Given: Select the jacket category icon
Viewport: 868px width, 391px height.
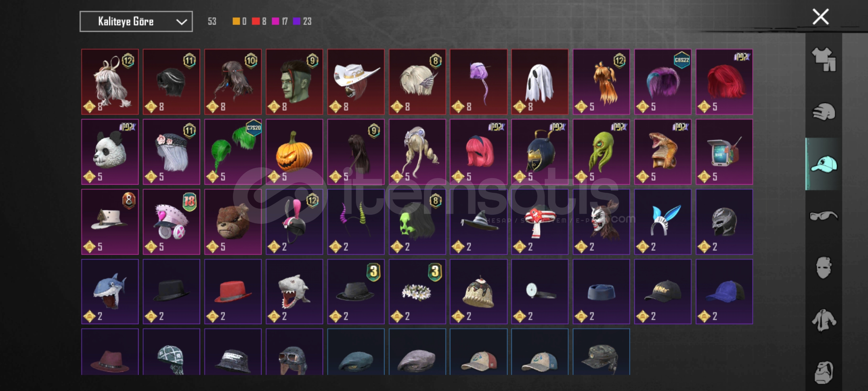Looking at the screenshot, I should (824, 320).
